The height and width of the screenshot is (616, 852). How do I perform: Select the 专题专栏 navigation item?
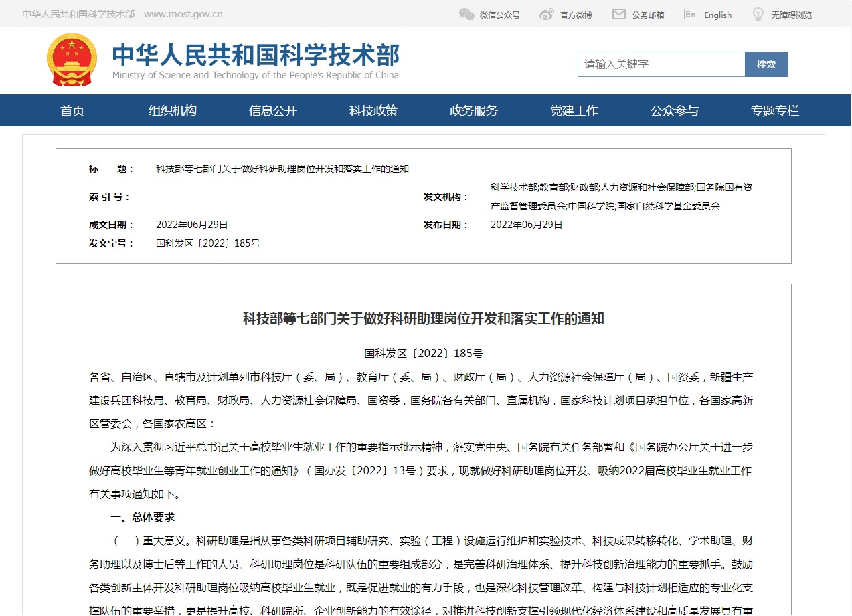point(774,110)
